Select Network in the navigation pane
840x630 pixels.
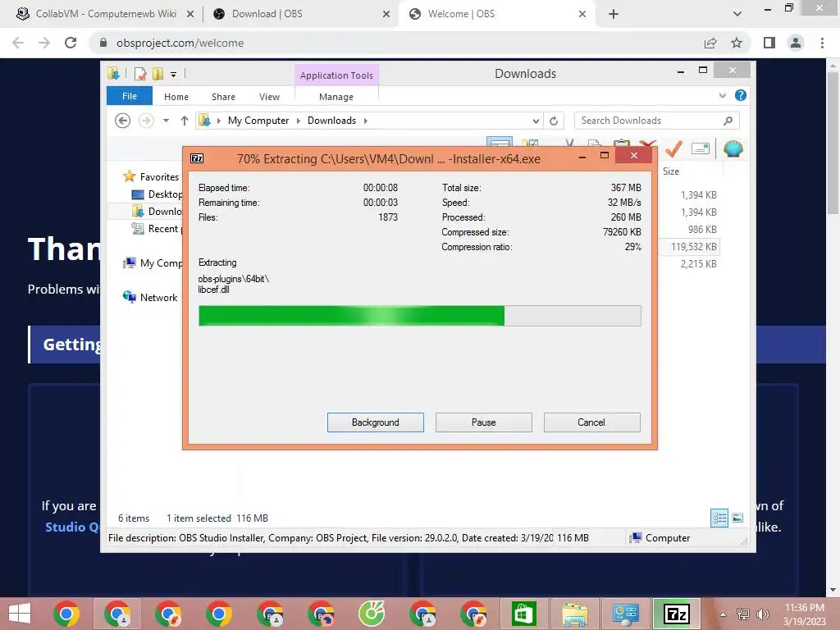150,297
